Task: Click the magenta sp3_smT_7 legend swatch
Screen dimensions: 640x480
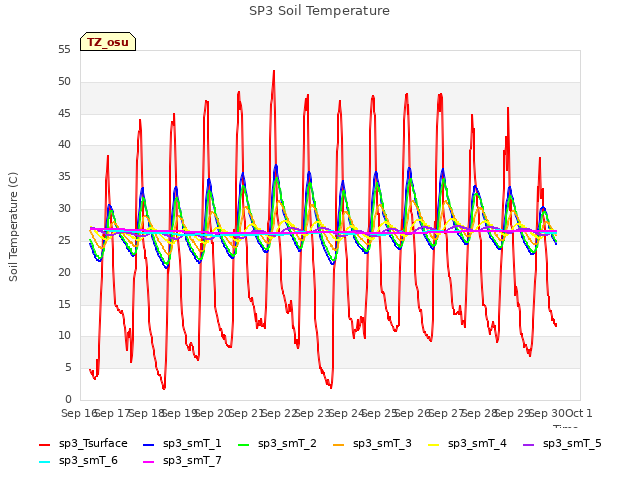Action: tap(149, 462)
